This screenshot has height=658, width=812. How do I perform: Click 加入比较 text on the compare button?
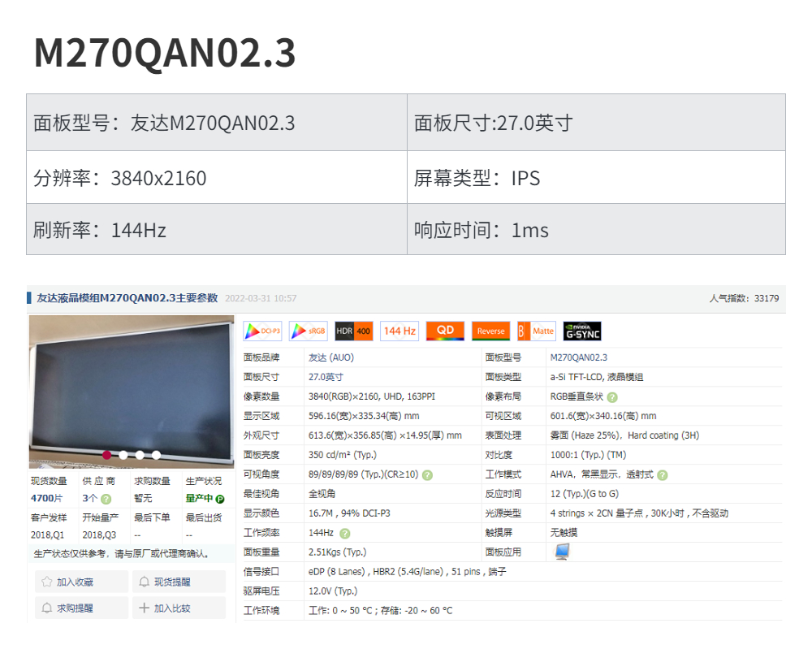[x=172, y=608]
